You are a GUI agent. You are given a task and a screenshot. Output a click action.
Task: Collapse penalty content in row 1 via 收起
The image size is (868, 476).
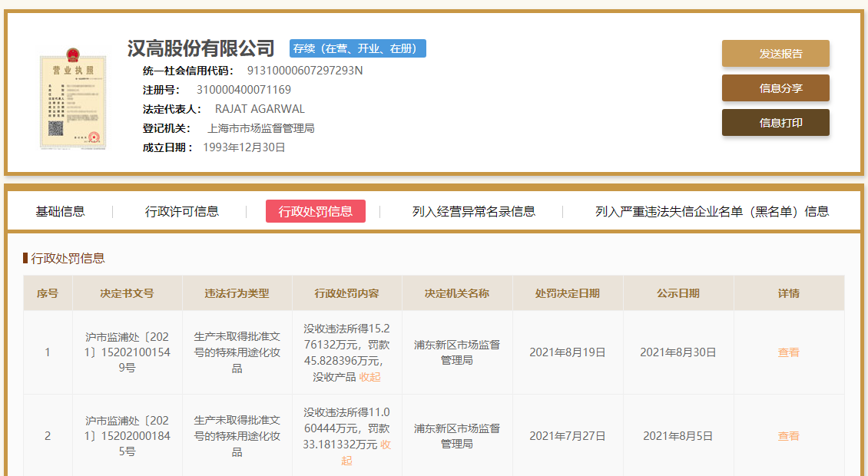pos(369,378)
